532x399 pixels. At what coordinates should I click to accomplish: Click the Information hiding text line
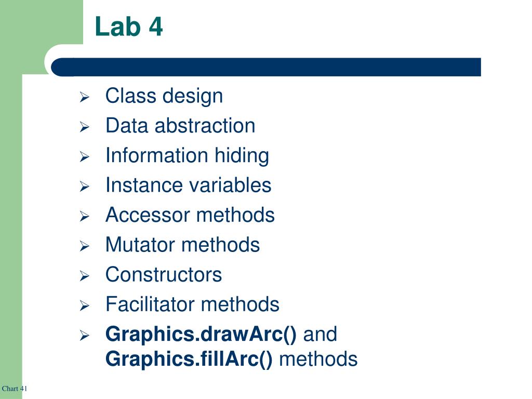coord(187,156)
